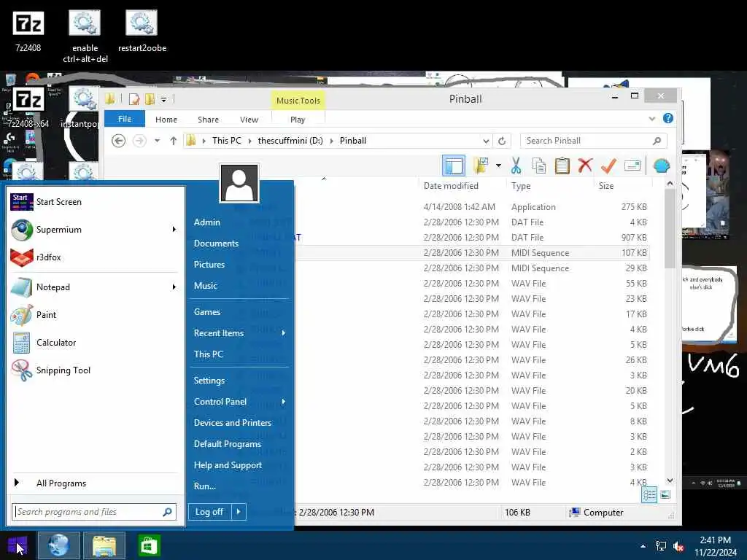Image resolution: width=747 pixels, height=560 pixels.
Task: Expand the address bar history dropdown
Action: [x=485, y=141]
